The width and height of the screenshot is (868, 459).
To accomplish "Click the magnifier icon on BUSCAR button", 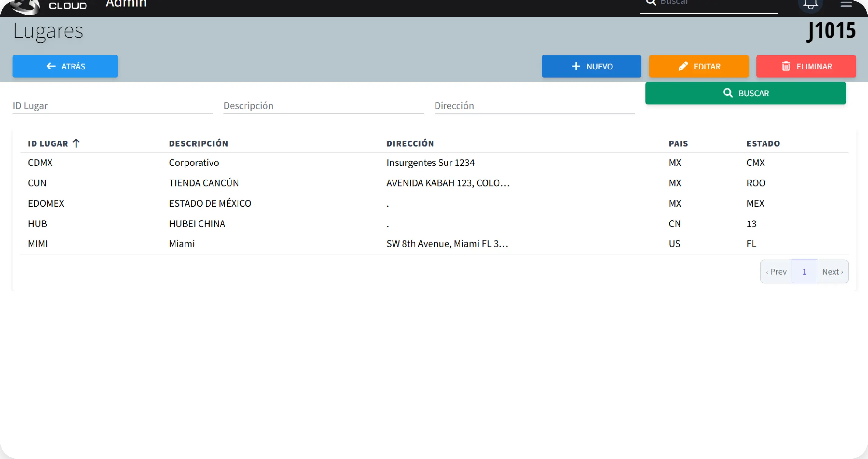I will [x=729, y=93].
